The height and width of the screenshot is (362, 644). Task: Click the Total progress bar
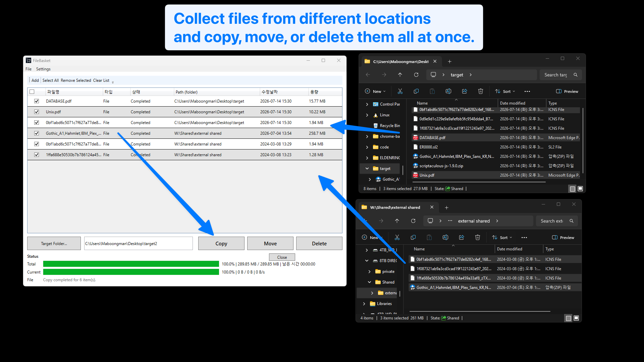coord(131,264)
